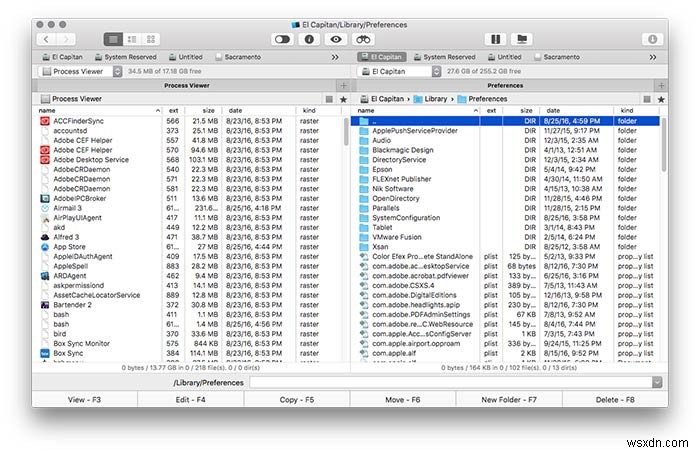700x453 pixels.
Task: Select the ACCFinderSync process
Action: click(188, 121)
